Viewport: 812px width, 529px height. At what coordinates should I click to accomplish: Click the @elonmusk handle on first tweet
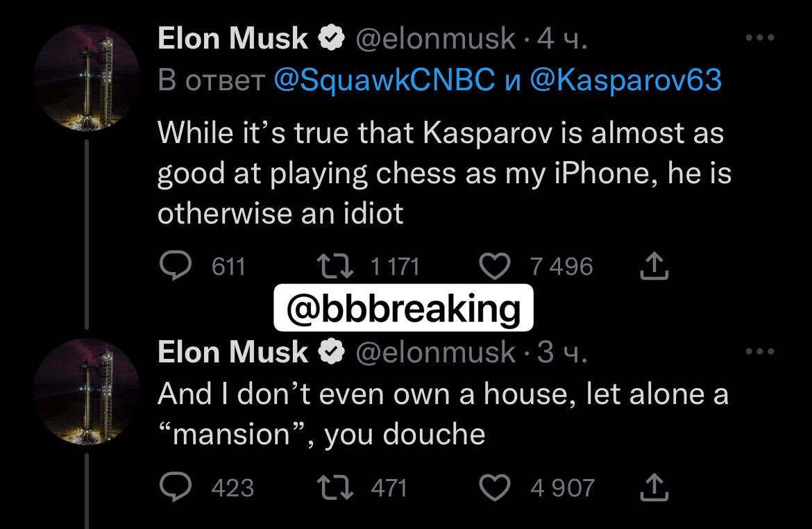[435, 38]
